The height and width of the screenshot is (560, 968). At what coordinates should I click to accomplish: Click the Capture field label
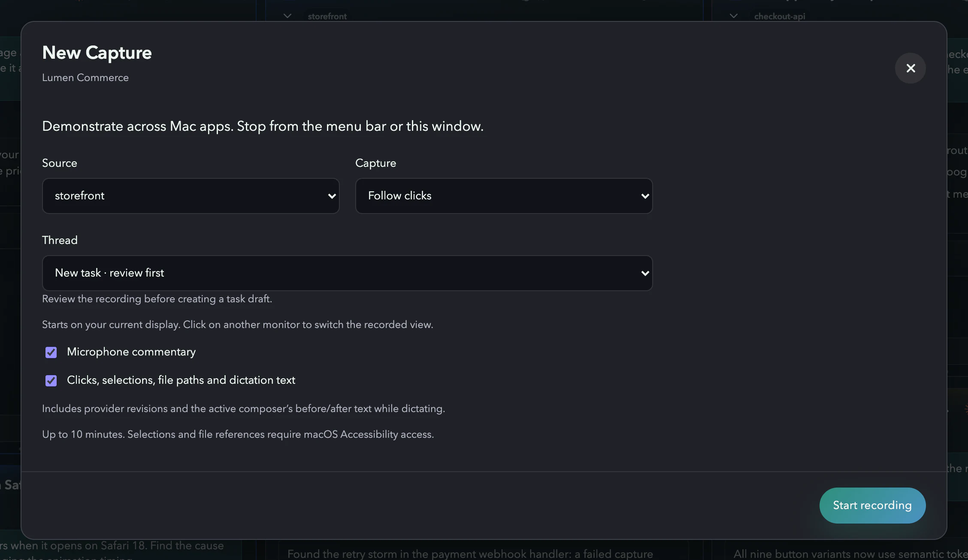(375, 163)
